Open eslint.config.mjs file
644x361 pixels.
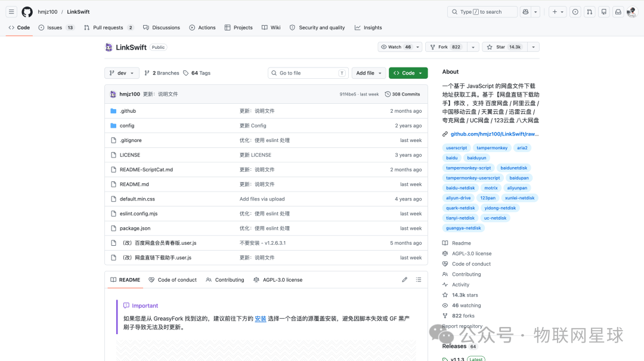tap(138, 214)
